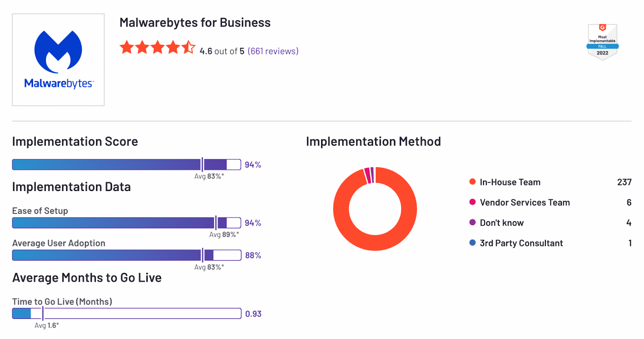Click the Time to Go Live bar
The image size is (644, 339).
[x=126, y=314]
